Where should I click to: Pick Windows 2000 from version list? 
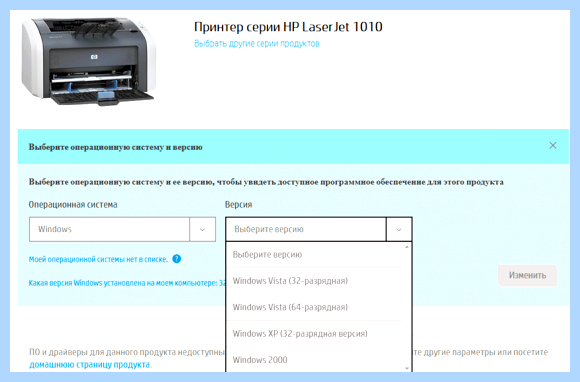pyautogui.click(x=314, y=359)
